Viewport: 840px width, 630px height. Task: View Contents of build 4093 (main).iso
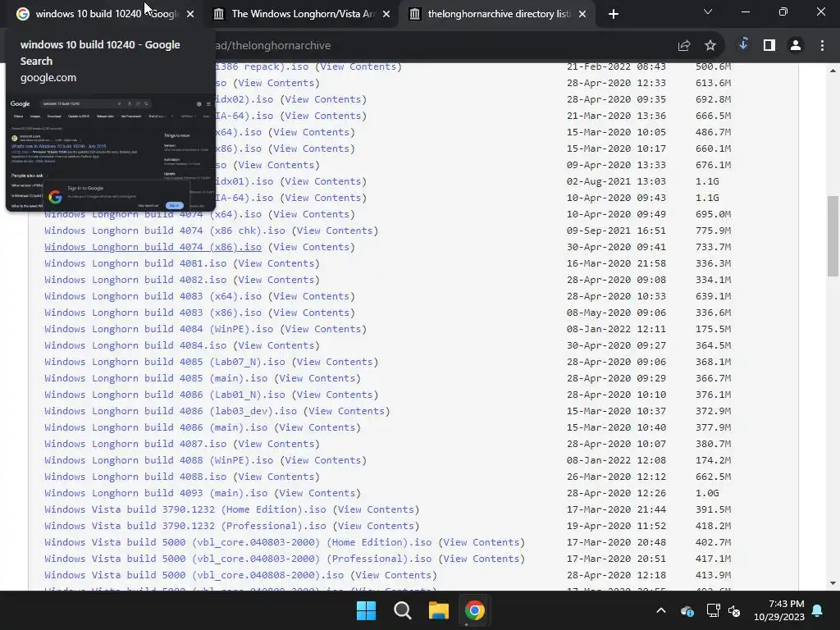317,493
